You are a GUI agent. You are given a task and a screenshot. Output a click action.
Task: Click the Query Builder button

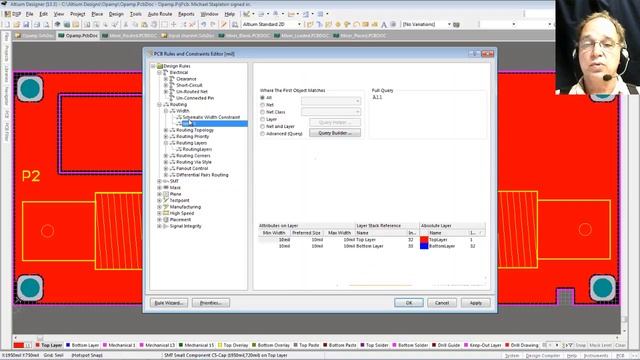tap(335, 133)
